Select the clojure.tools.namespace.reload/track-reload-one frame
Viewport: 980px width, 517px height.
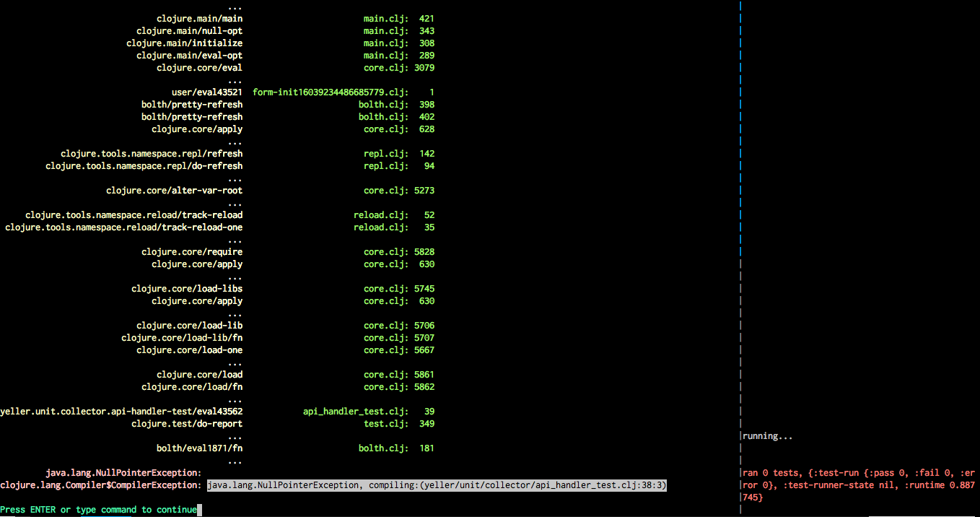click(x=123, y=227)
